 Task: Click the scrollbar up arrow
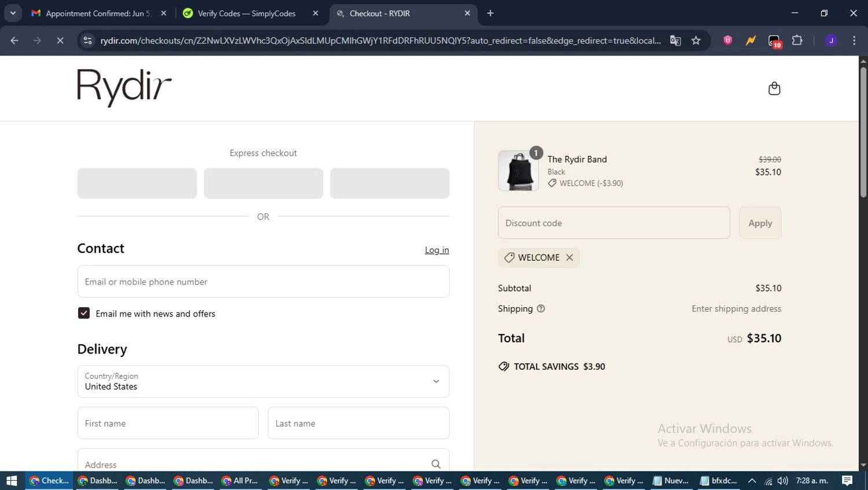(x=863, y=60)
